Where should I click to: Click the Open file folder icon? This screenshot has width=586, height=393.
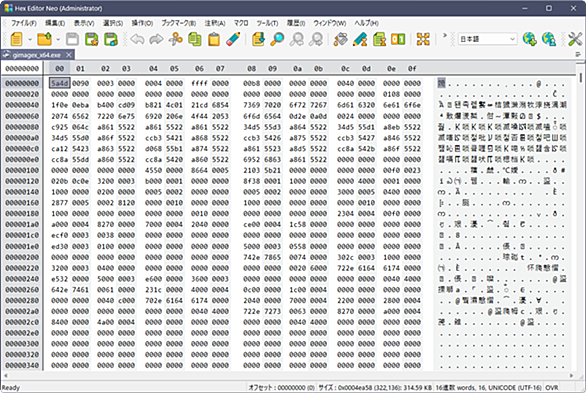(x=45, y=39)
